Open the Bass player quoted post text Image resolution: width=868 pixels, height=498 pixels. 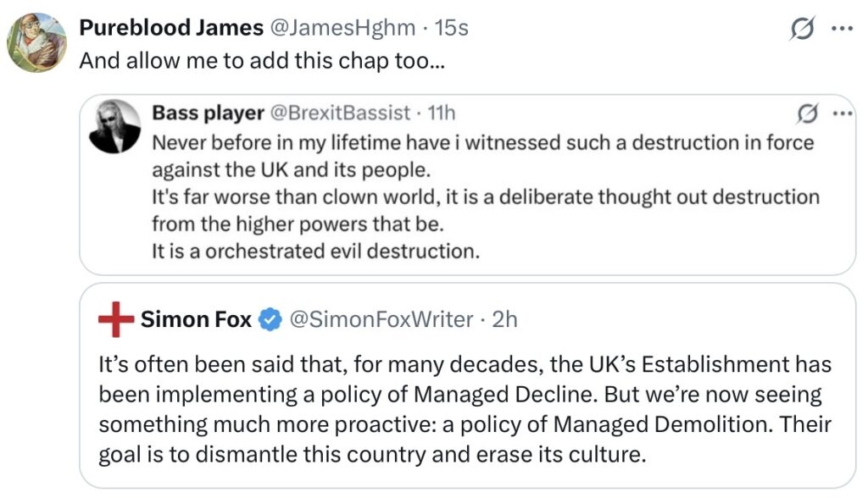tap(483, 196)
